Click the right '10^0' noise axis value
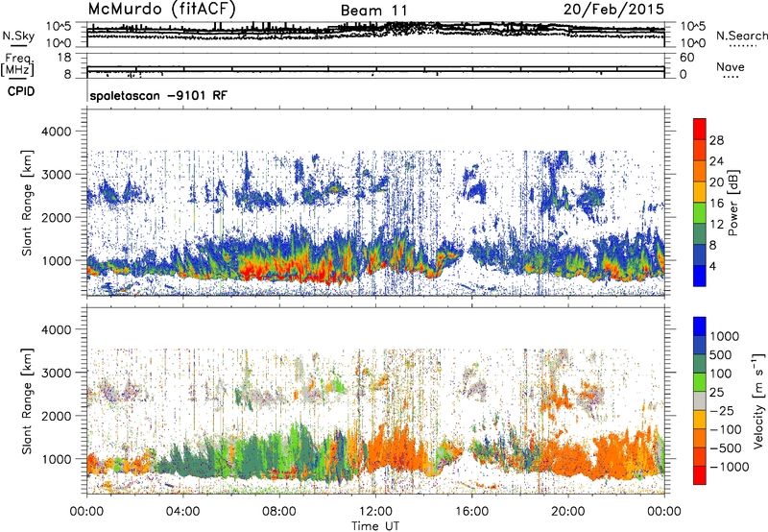 pyautogui.click(x=693, y=43)
